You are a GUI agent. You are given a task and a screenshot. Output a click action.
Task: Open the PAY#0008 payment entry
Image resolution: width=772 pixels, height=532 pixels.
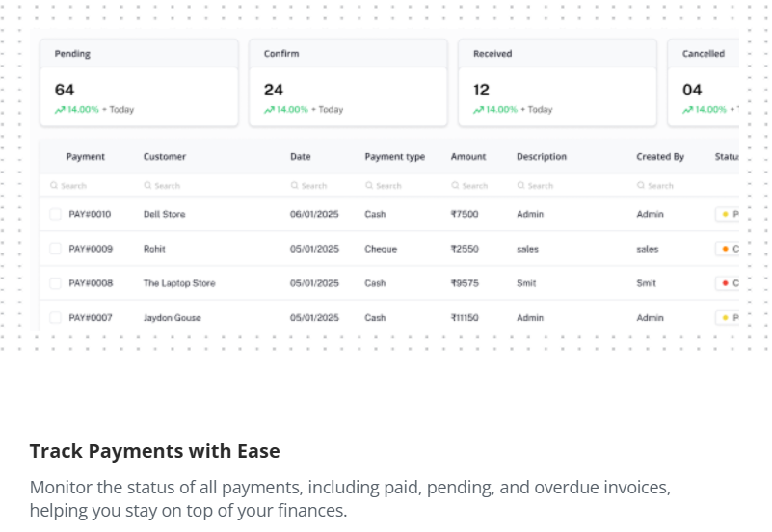91,283
